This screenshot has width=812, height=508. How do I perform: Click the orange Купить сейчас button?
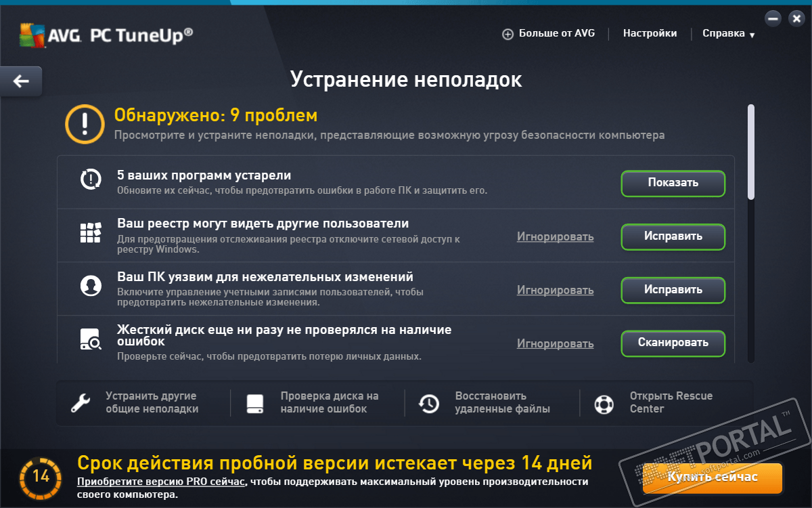pyautogui.click(x=713, y=478)
